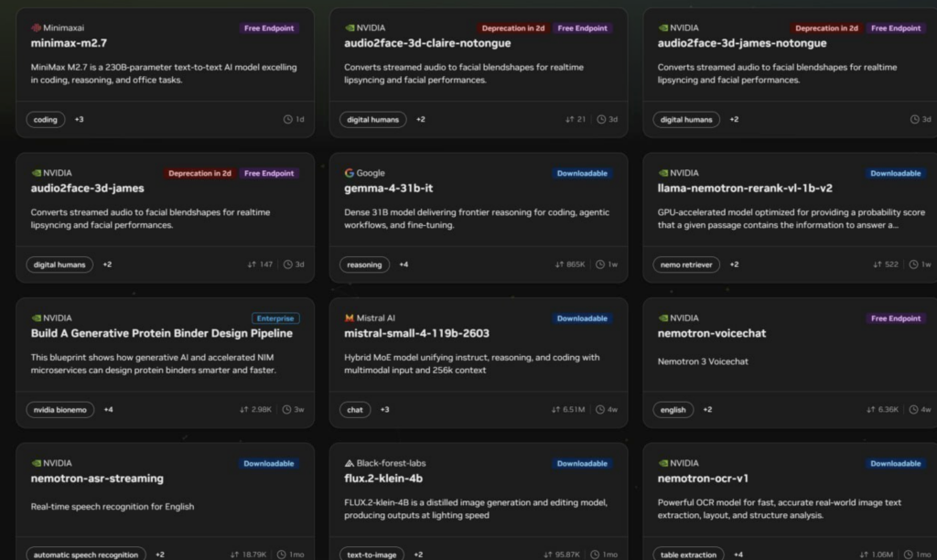Click the Free Endpoint badge on minimax-m2.7
This screenshot has width=937, height=560.
point(269,28)
